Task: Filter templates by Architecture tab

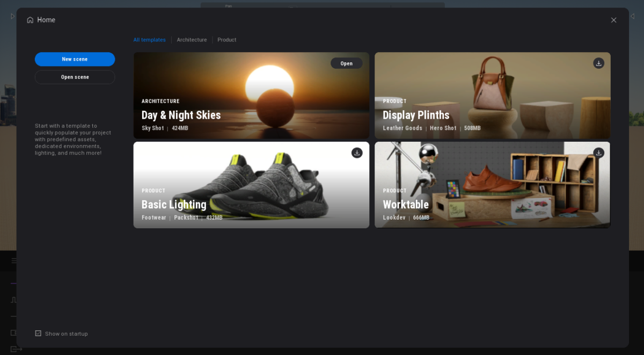Action: tap(192, 40)
